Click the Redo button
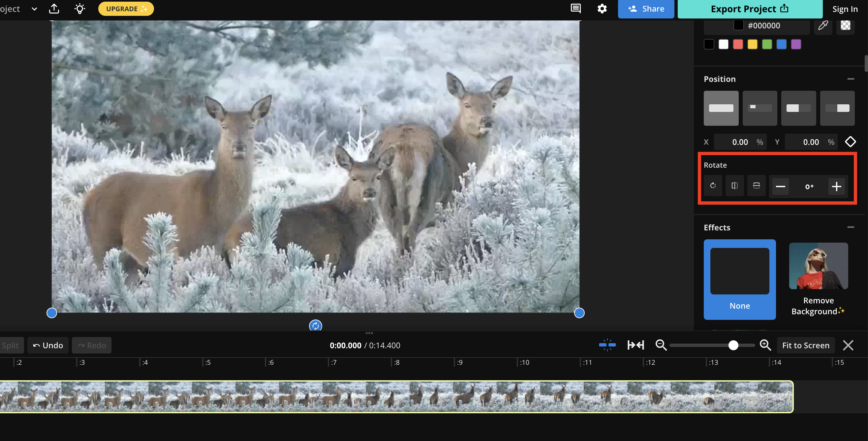The image size is (868, 441). click(92, 345)
